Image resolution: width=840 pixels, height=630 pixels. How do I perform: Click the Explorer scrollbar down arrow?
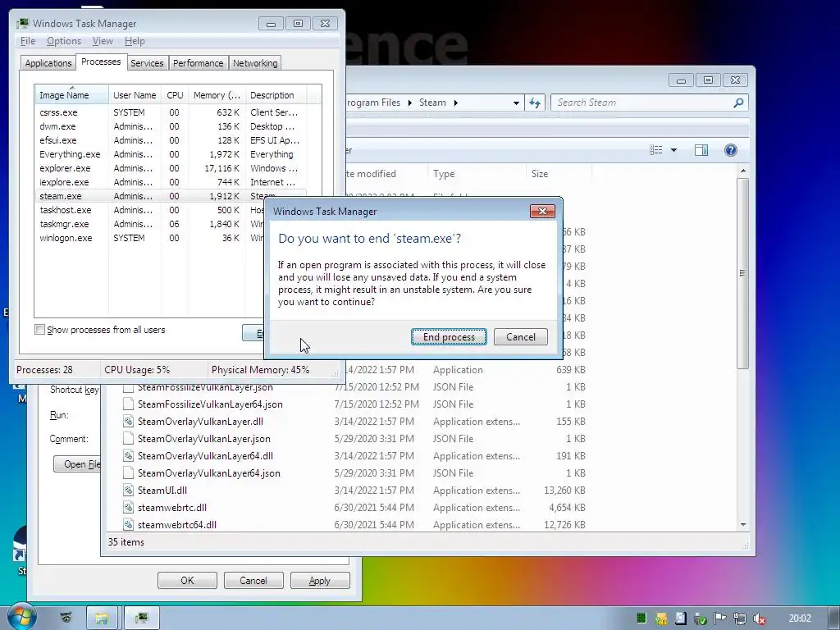[x=743, y=525]
